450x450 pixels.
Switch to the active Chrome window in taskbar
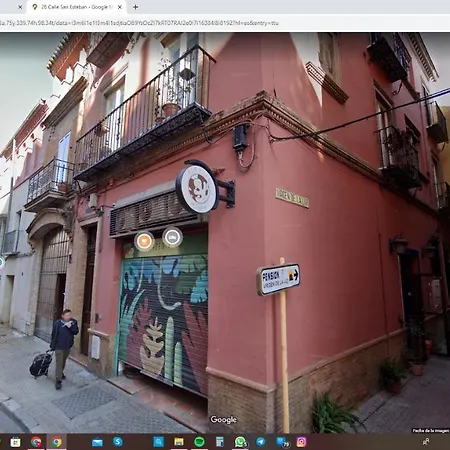(x=57, y=442)
